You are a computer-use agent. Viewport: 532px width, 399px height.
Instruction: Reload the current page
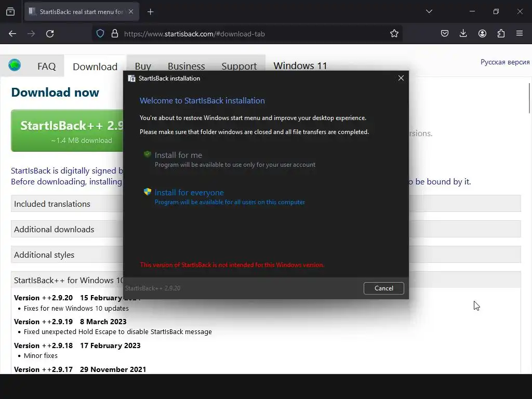pos(50,34)
